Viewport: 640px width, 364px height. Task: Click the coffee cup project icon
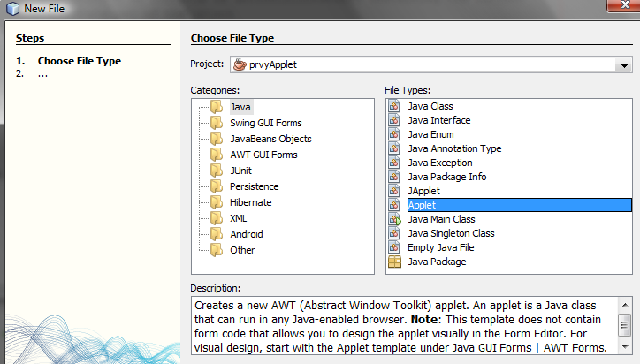coord(240,64)
